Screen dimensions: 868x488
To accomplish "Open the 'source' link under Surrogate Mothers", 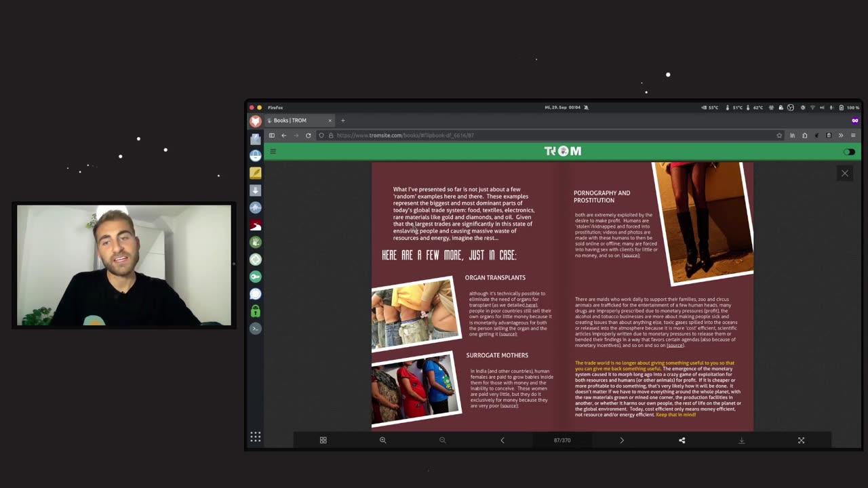I will coord(509,405).
